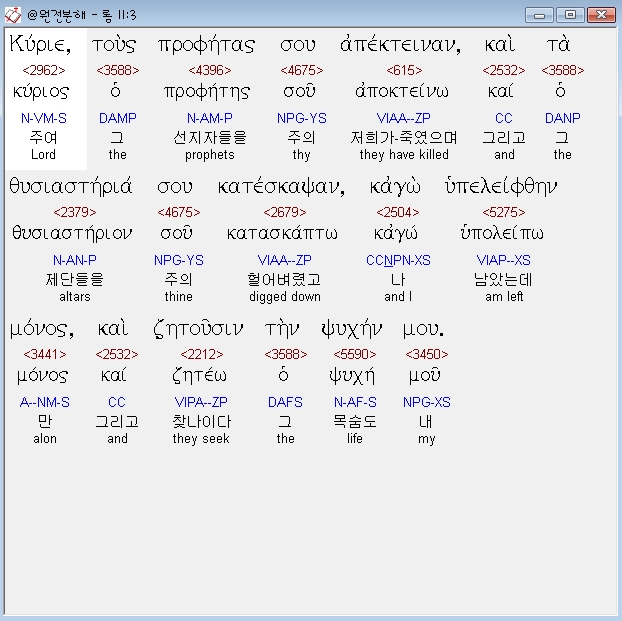Image resolution: width=622 pixels, height=621 pixels.
Task: Click the parsing code NPG-XS
Action: pyautogui.click(x=427, y=402)
